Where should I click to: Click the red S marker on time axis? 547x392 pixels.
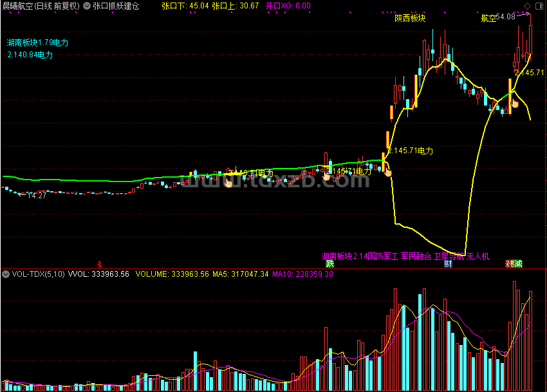[99, 265]
